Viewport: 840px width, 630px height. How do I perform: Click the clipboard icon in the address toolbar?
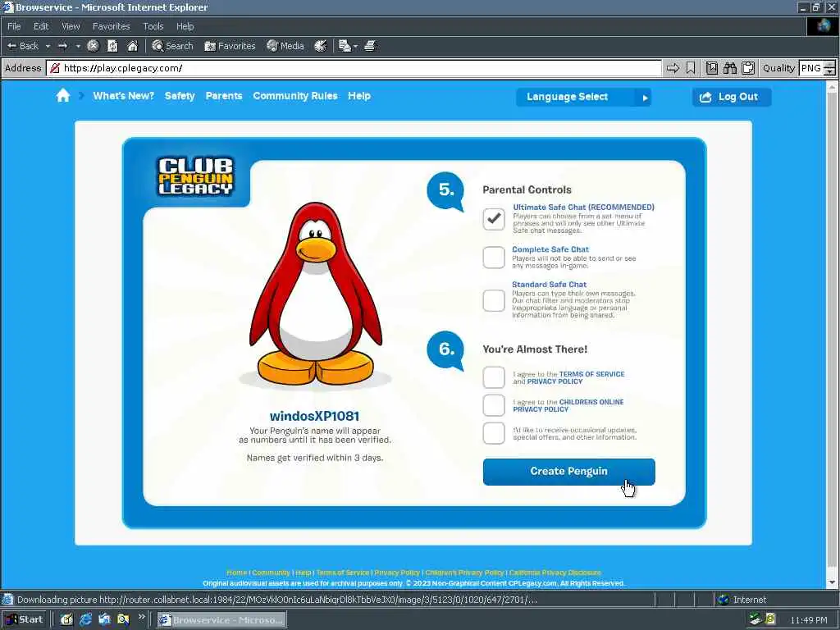(x=748, y=68)
